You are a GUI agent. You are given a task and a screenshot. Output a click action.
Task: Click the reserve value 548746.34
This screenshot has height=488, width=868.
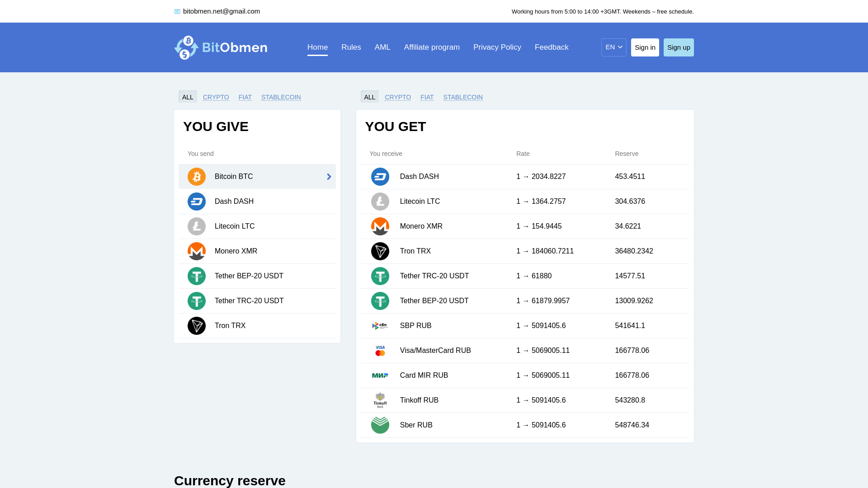point(632,425)
